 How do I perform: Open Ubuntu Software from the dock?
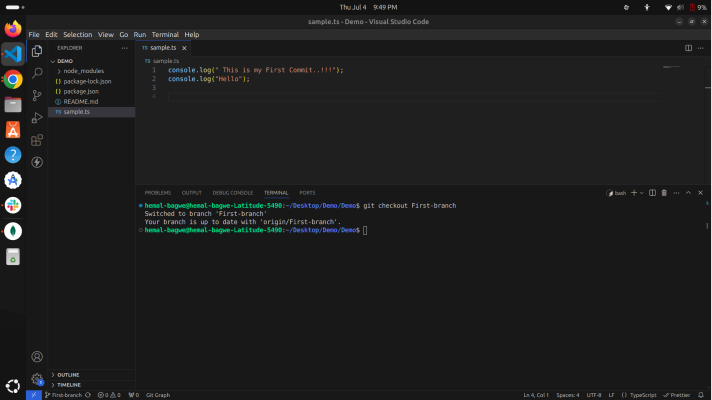pyautogui.click(x=13, y=130)
